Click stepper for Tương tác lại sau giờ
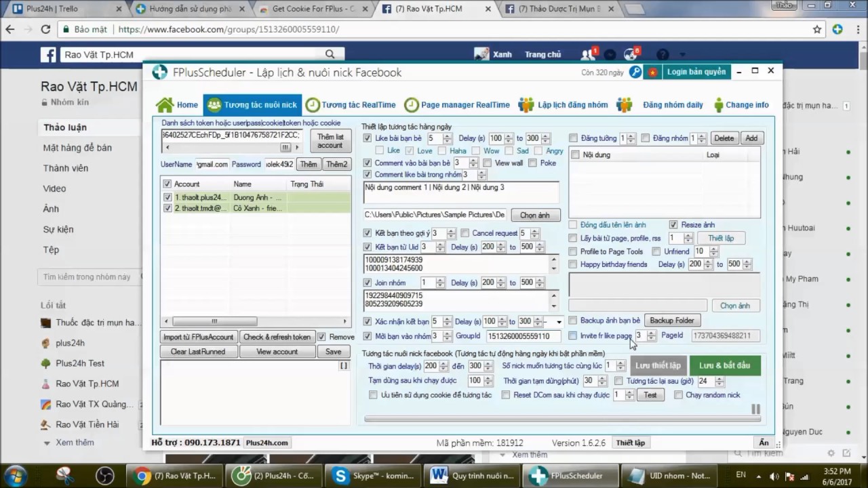Viewport: 868px width, 488px height. pos(720,381)
